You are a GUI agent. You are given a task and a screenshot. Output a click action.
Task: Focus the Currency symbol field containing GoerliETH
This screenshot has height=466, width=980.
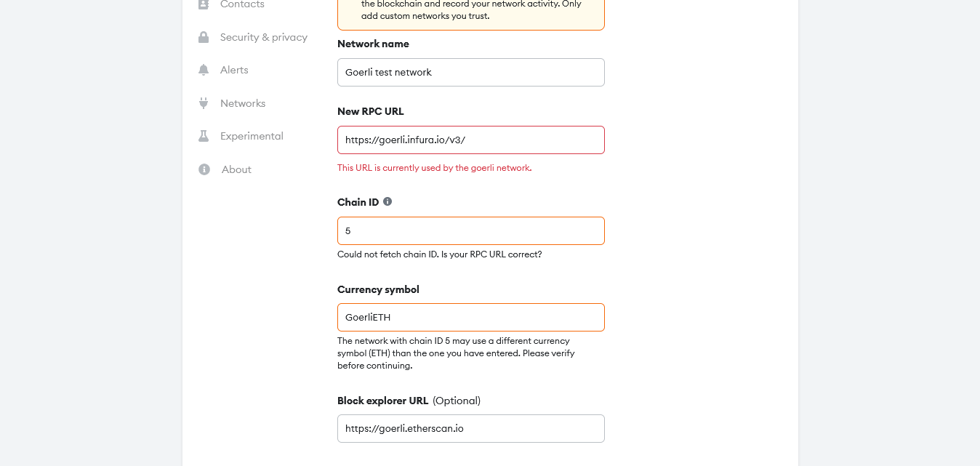pos(470,317)
